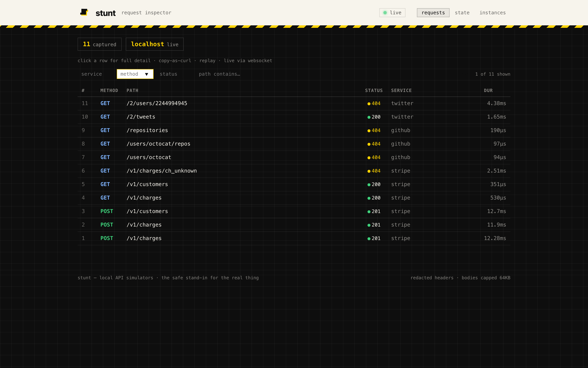Screen dimensions: 588x368
Task: Open the service filter dropdown
Action: click(96, 74)
